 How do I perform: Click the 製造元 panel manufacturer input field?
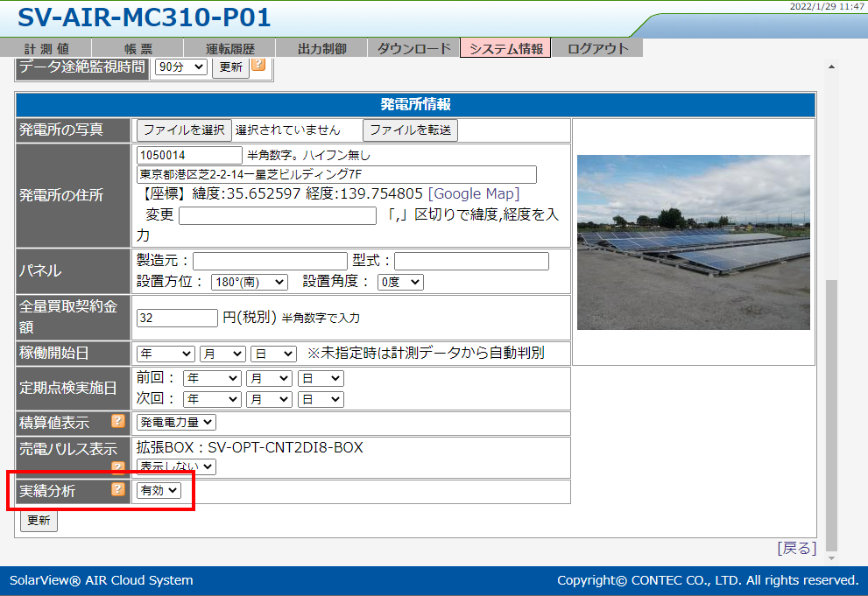pyautogui.click(x=270, y=261)
